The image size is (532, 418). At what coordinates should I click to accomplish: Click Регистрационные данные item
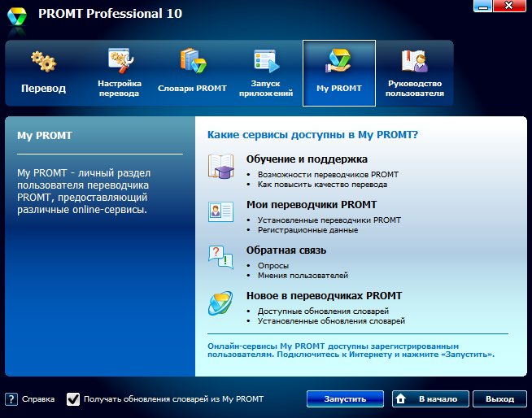point(307,229)
